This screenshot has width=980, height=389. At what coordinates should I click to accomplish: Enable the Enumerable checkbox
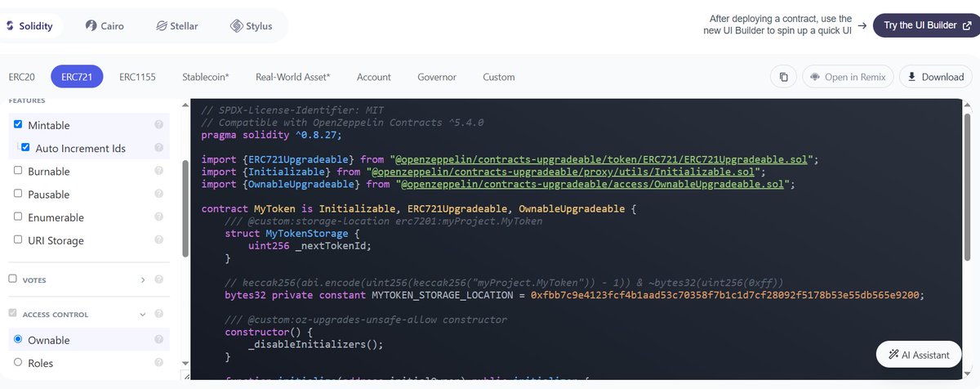pyautogui.click(x=18, y=217)
